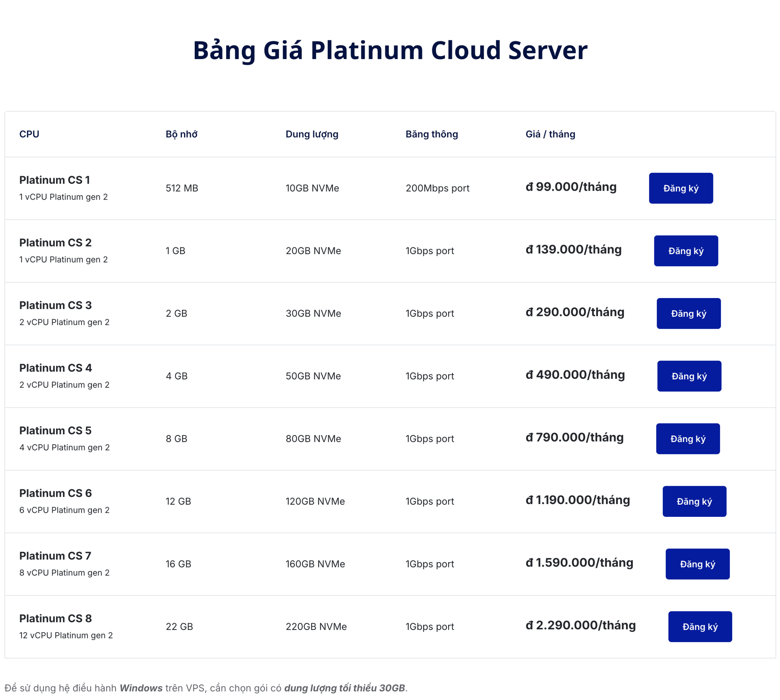Click the Bảng Giá Platinum Cloud Server heading
780x700 pixels.
(390, 50)
